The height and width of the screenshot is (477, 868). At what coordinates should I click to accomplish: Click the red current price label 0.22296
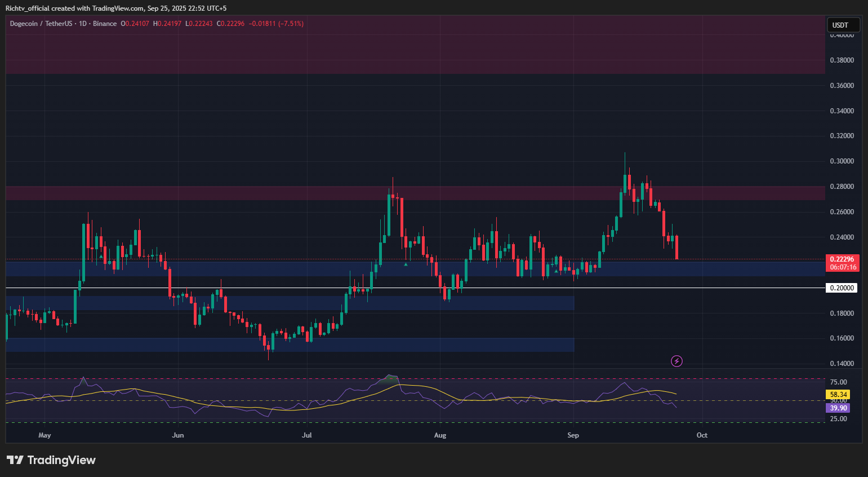(x=842, y=259)
